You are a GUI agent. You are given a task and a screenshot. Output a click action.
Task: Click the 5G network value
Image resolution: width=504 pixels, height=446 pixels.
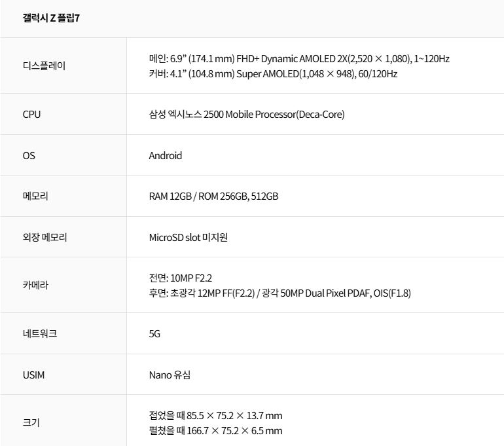154,333
